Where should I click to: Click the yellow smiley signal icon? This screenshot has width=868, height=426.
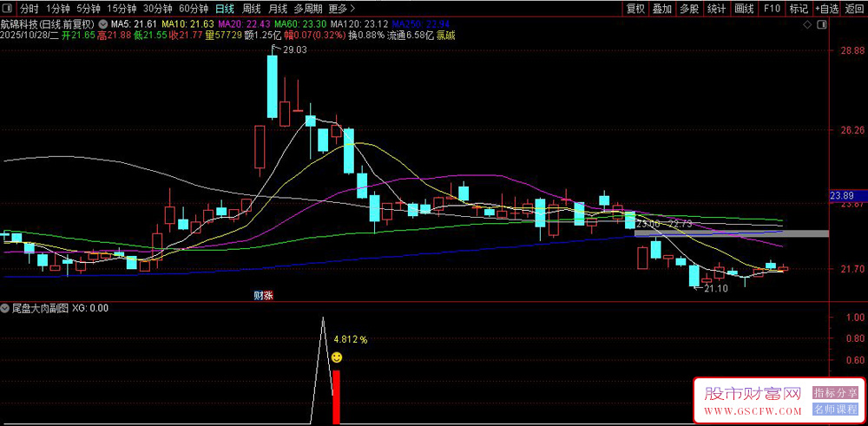click(337, 358)
